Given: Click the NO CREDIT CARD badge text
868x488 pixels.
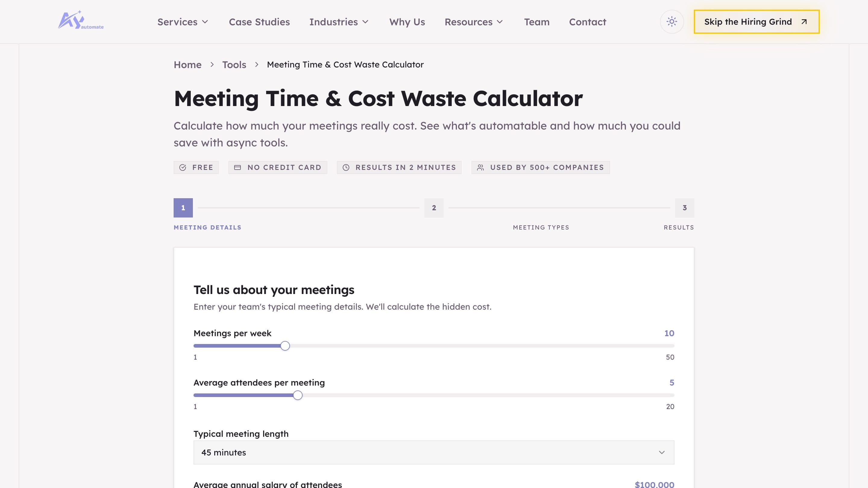Looking at the screenshot, I should (x=285, y=167).
